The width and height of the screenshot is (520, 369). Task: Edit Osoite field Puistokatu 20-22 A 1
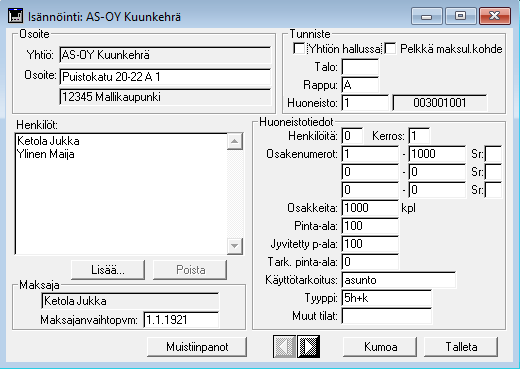pyautogui.click(x=165, y=77)
